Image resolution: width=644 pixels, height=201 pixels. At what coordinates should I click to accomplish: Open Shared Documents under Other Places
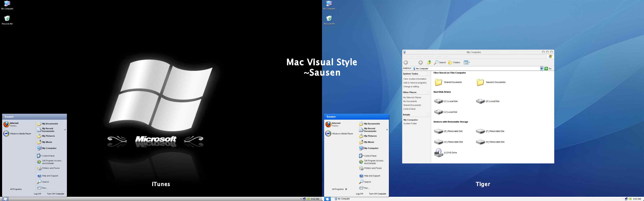[x=412, y=105]
